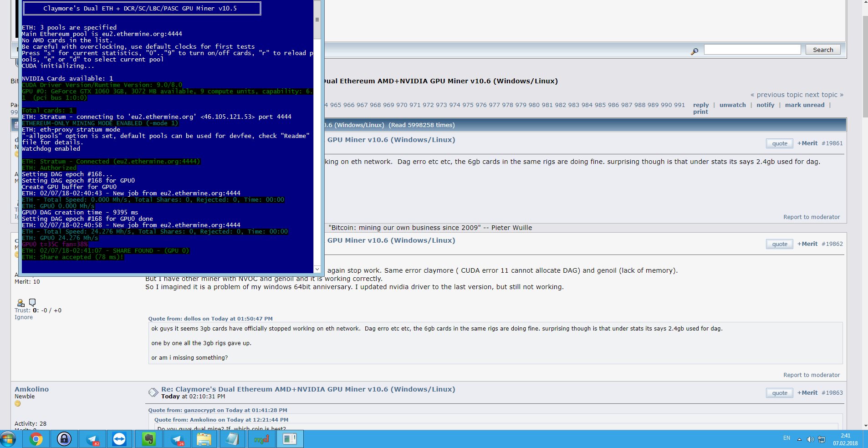Report post #19862 to moderator
Image resolution: width=868 pixels, height=448 pixels.
click(x=812, y=375)
